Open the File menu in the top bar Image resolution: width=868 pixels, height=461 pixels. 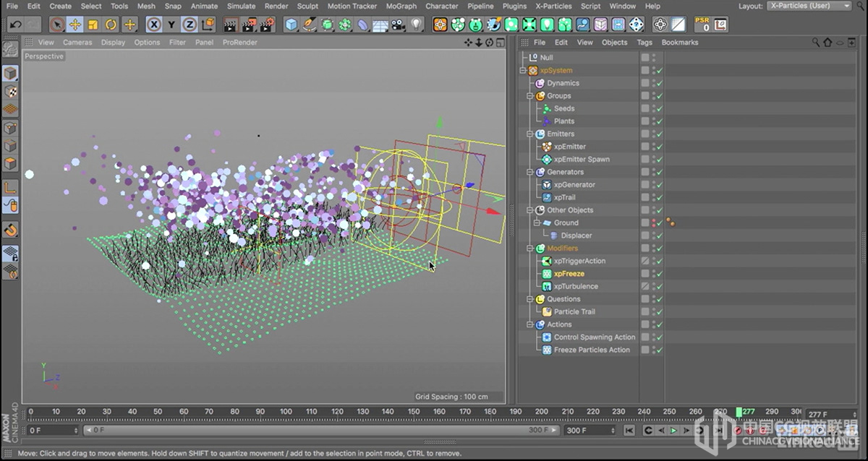[x=12, y=6]
